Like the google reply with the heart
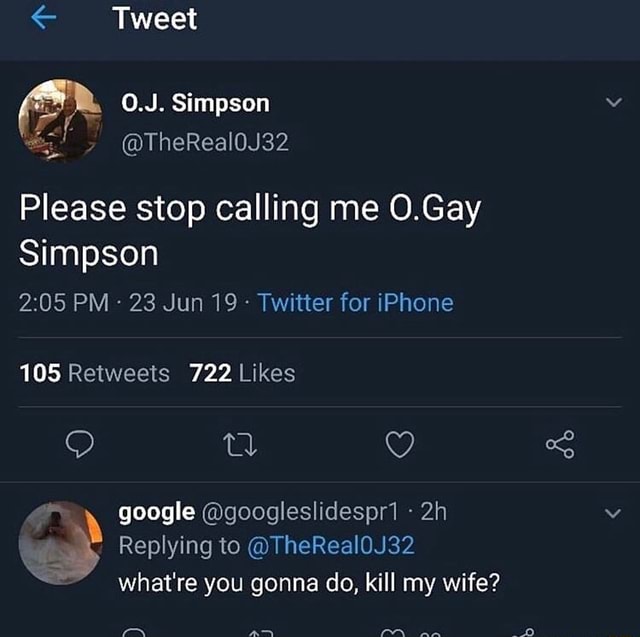Viewport: 640px width, 637px height. click(395, 633)
